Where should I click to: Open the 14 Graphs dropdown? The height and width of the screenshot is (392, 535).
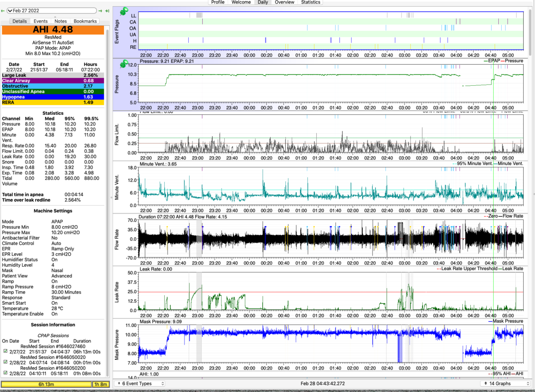click(x=506, y=384)
